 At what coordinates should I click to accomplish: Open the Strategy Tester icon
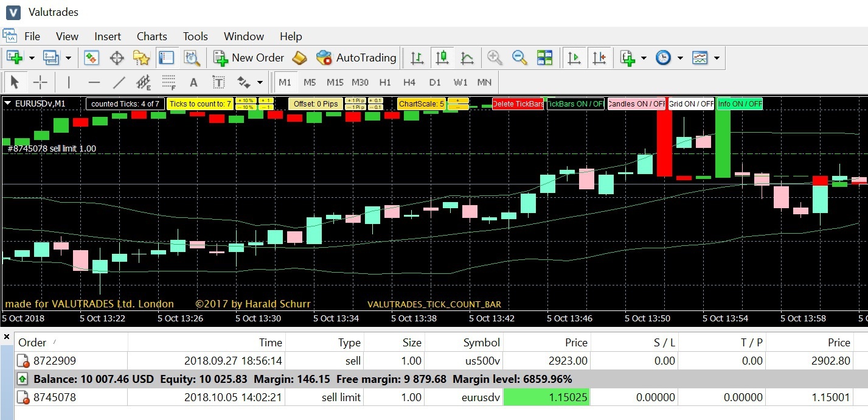[192, 58]
